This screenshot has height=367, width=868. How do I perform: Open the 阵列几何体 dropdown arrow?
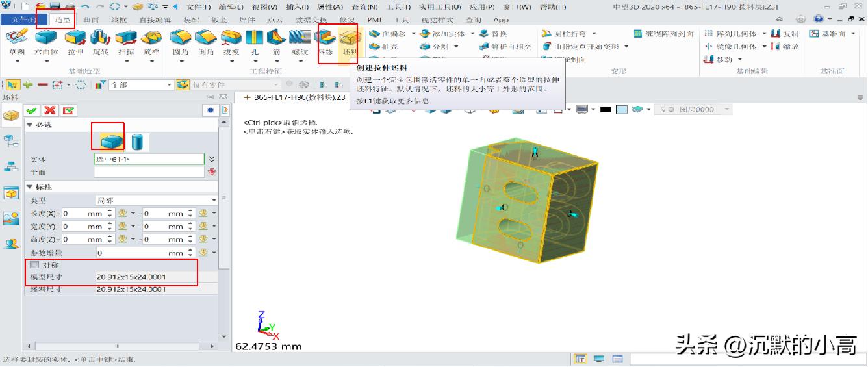764,34
